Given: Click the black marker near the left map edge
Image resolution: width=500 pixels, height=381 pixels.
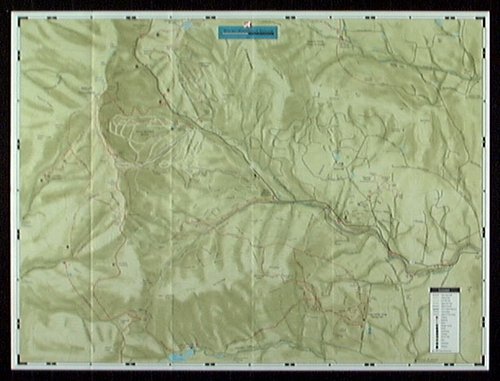Looking at the screenshot, I should click(x=42, y=180).
